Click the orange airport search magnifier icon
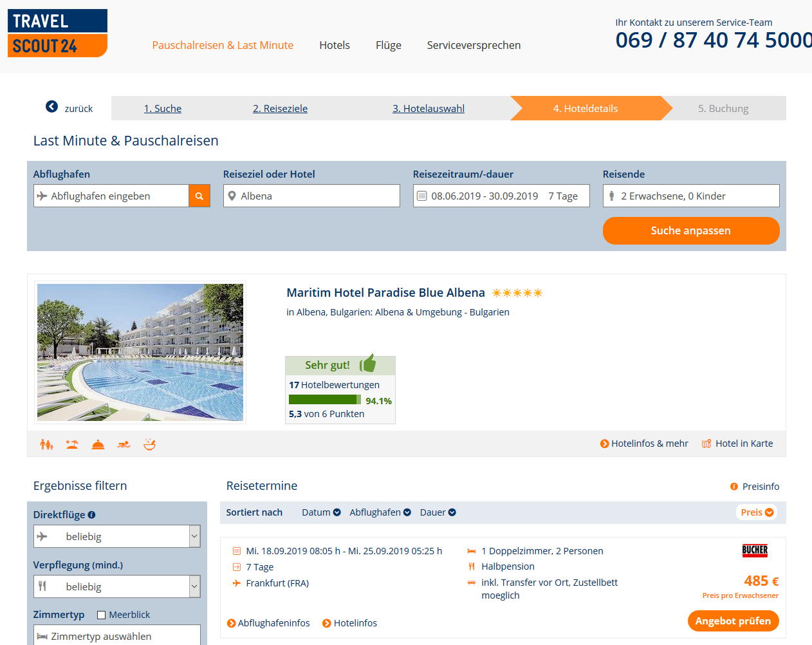 point(199,196)
